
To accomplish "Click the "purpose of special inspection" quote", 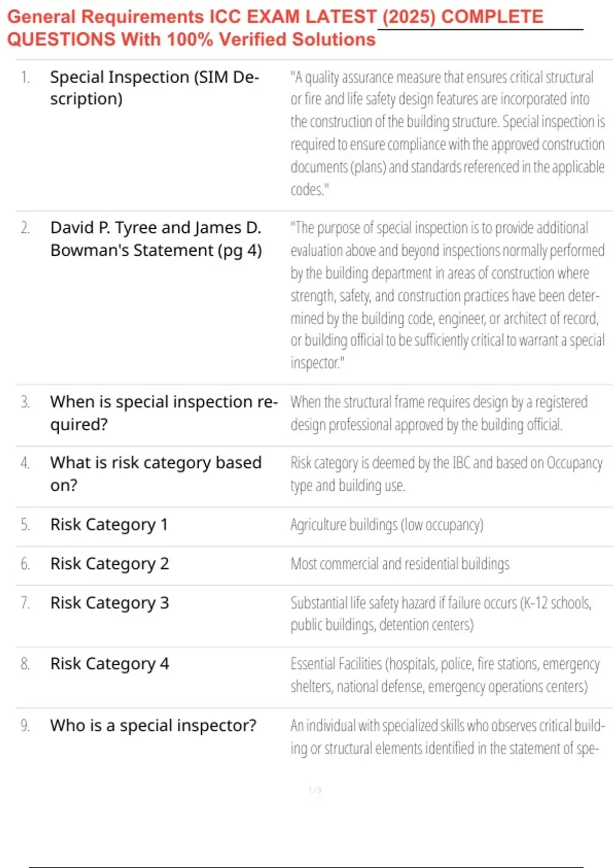I will coord(447,295).
